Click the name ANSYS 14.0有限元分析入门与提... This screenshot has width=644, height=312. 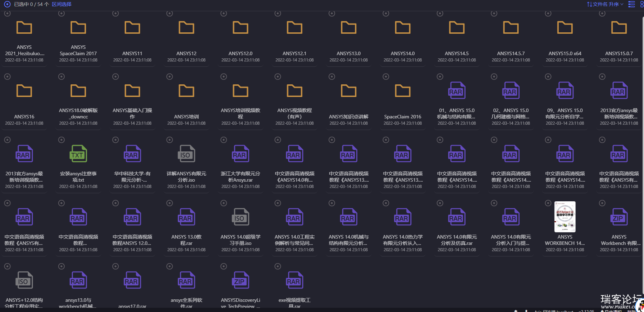point(511,240)
